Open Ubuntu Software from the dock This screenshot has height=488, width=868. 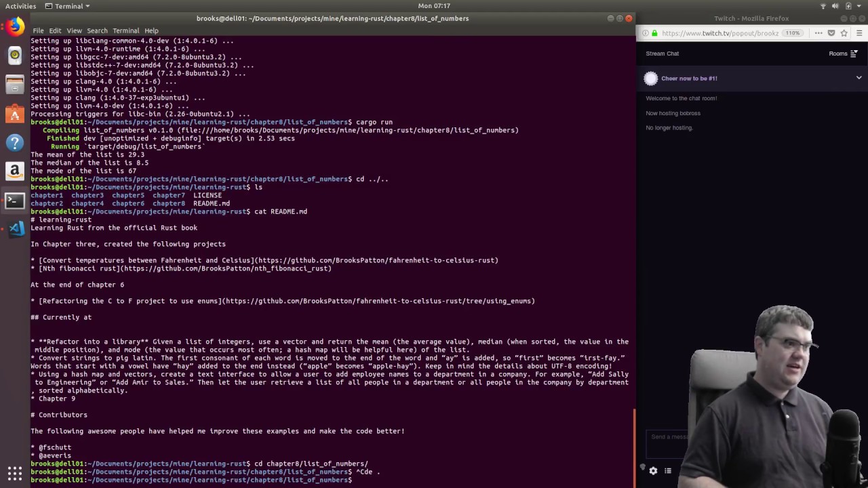[15, 114]
